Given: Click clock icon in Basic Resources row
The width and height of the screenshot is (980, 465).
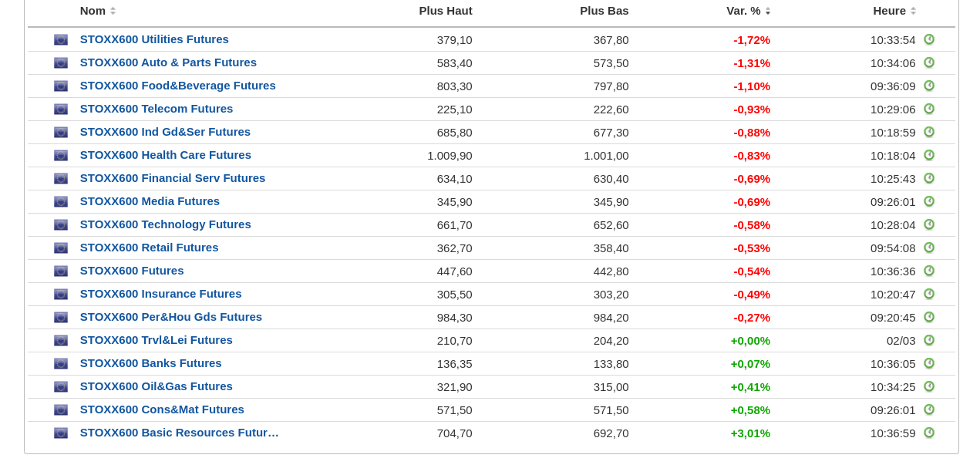Looking at the screenshot, I should [x=929, y=433].
